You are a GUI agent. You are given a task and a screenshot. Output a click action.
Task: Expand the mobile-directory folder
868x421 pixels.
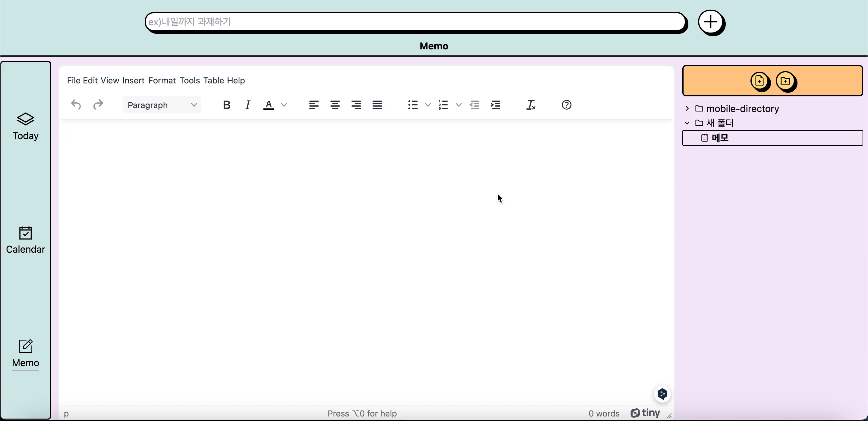click(x=687, y=108)
